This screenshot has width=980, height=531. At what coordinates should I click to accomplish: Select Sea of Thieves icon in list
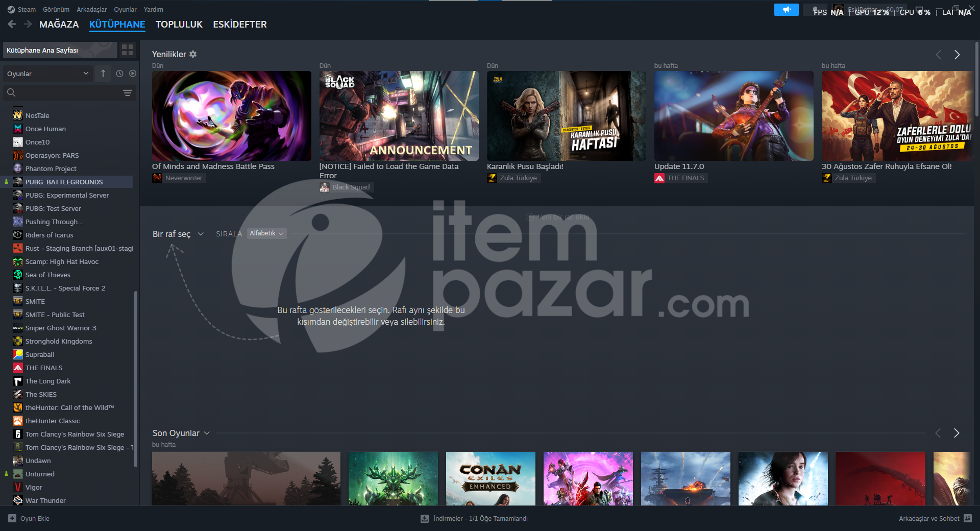pos(18,275)
